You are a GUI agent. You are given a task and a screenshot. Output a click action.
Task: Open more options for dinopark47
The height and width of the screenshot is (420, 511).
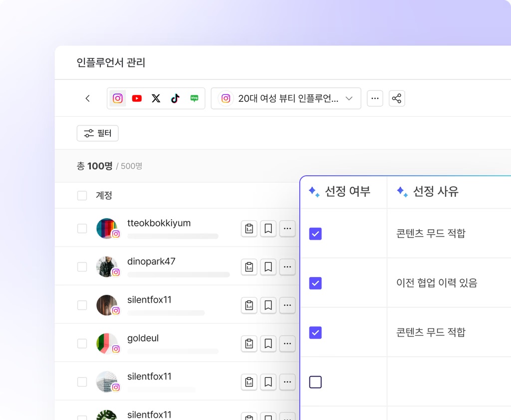click(287, 267)
